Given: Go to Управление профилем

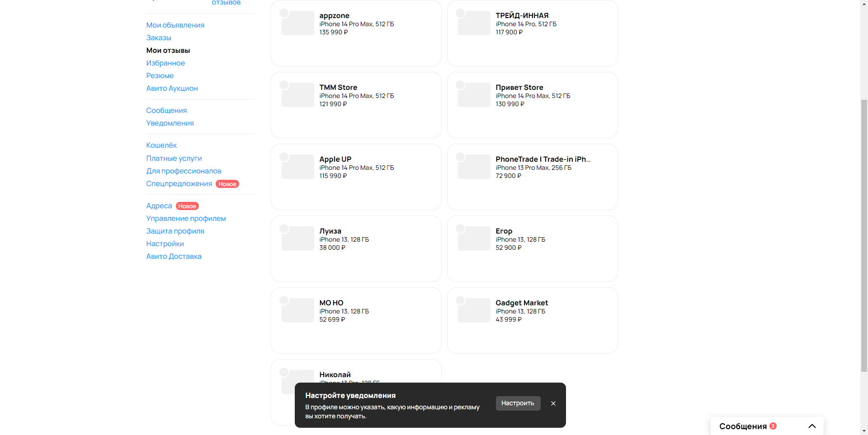Looking at the screenshot, I should (186, 219).
